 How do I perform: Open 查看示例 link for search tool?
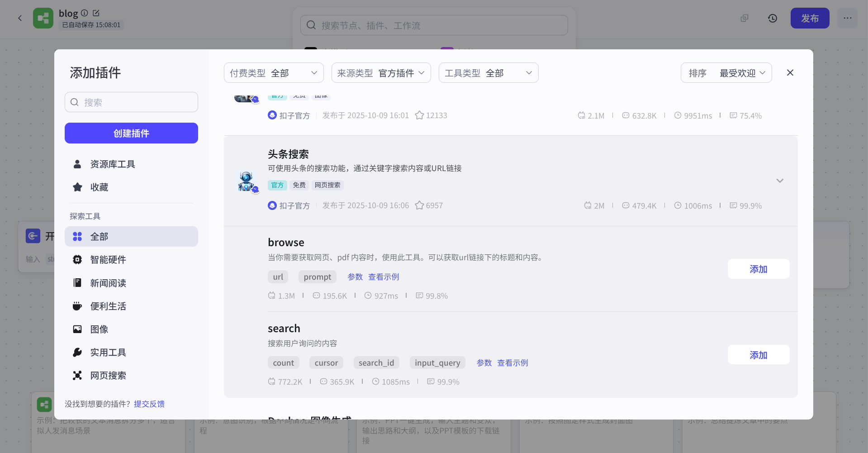point(512,363)
